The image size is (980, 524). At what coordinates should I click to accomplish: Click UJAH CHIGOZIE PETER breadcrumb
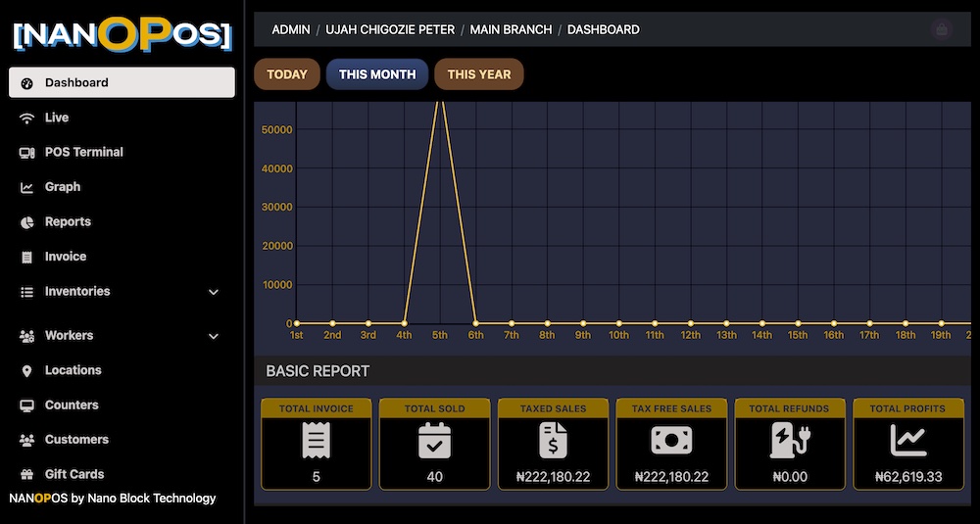point(390,29)
